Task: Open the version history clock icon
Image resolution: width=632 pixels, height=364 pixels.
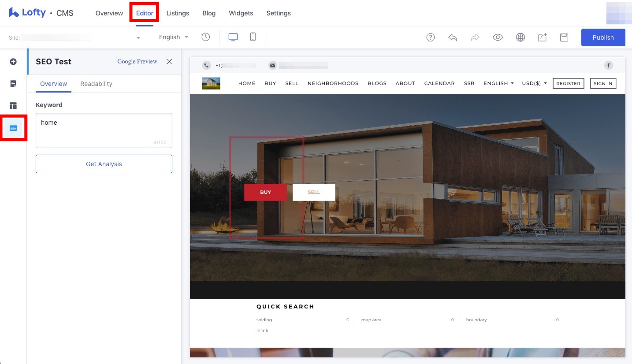Action: pyautogui.click(x=206, y=37)
